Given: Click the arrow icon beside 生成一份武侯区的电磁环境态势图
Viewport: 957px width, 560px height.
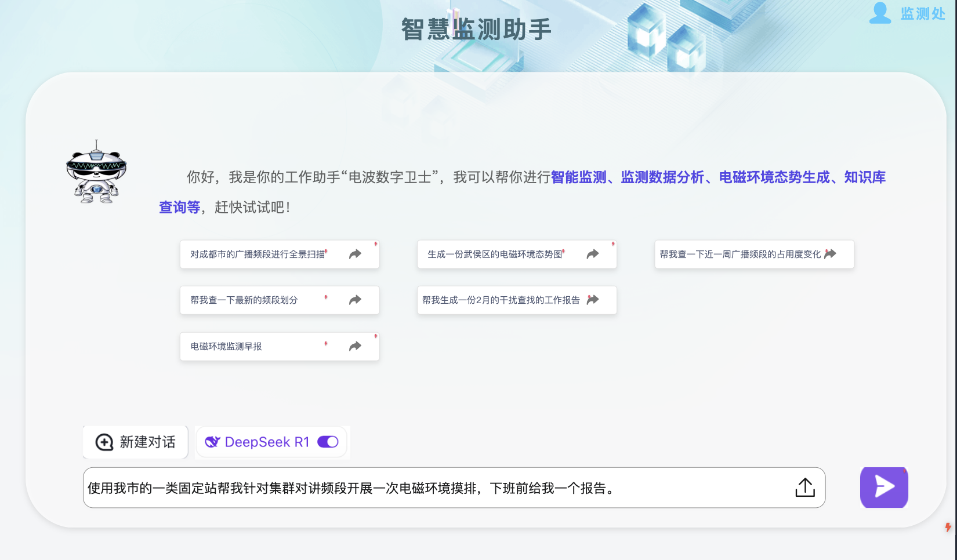Looking at the screenshot, I should (x=593, y=253).
